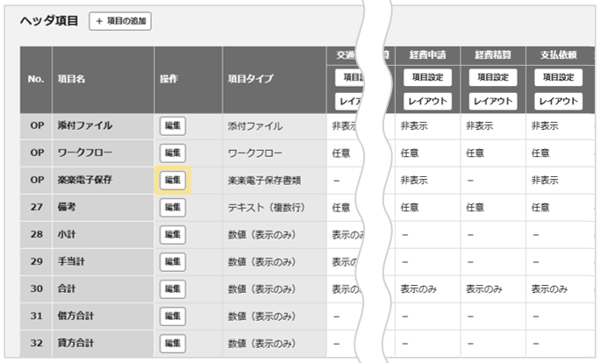This screenshot has height=363, width=600.
Task: Select ワークフロー in the 項目名 column
Action: pos(85,153)
